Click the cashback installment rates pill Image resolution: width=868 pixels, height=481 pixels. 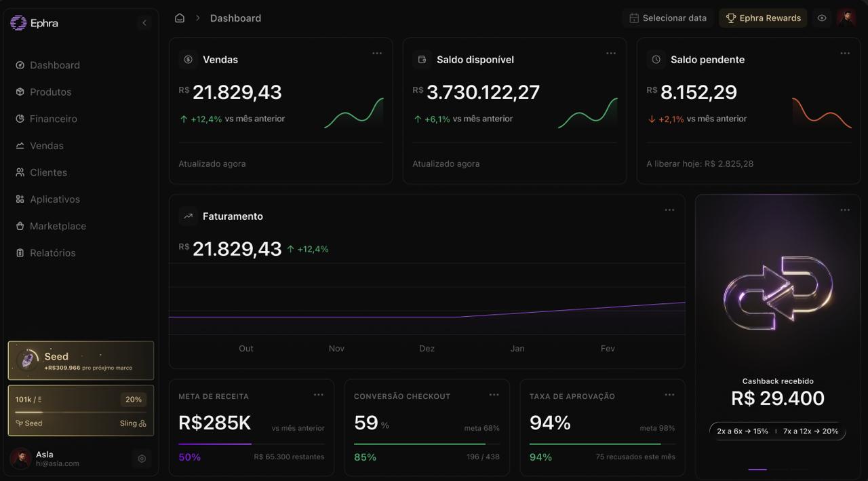(778, 431)
